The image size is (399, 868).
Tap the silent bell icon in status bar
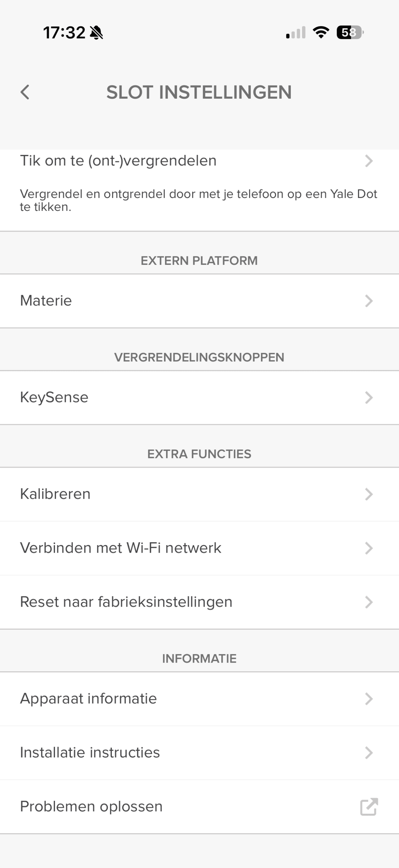pyautogui.click(x=97, y=33)
